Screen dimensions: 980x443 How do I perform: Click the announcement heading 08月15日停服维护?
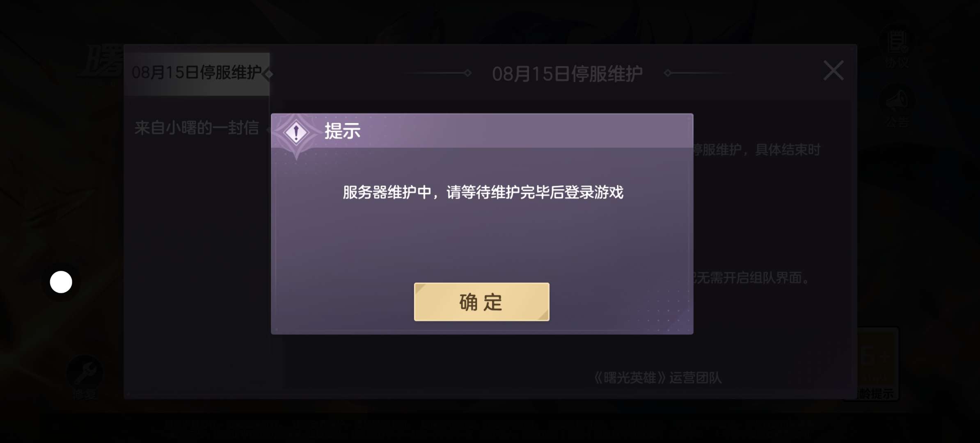(x=567, y=74)
